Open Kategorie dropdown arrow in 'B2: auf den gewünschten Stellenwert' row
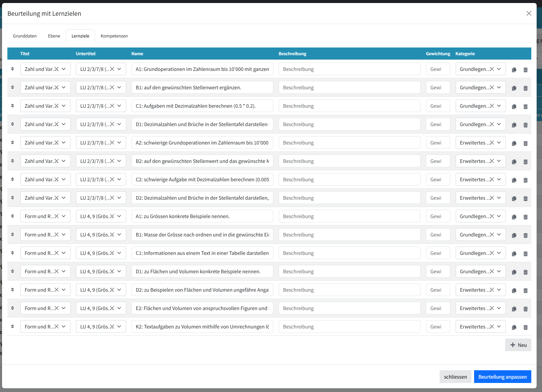This screenshot has height=392, width=542. 499,161
